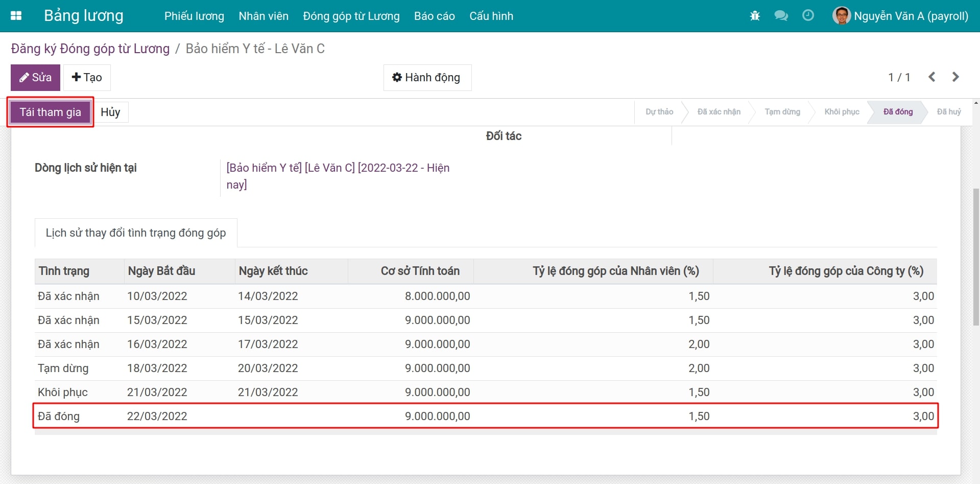The image size is (980, 484).
Task: Go to previous record arrow
Action: tap(932, 77)
